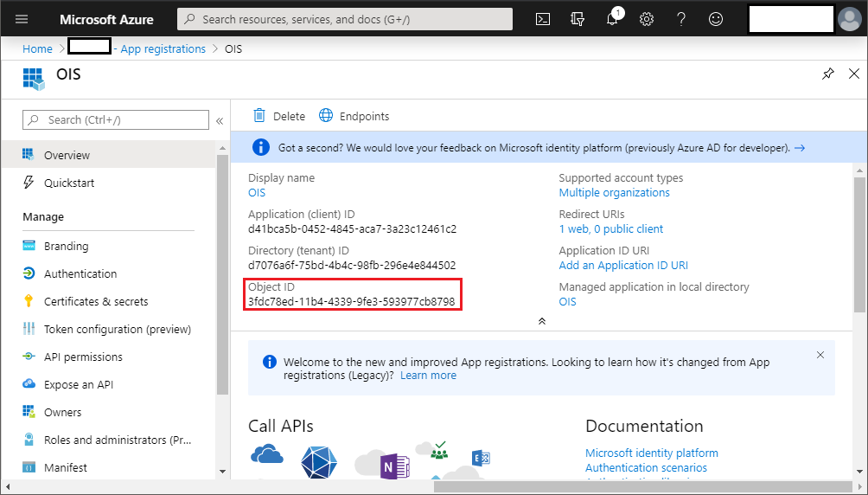Open Cloud Shell from the top bar
868x495 pixels.
(x=543, y=19)
